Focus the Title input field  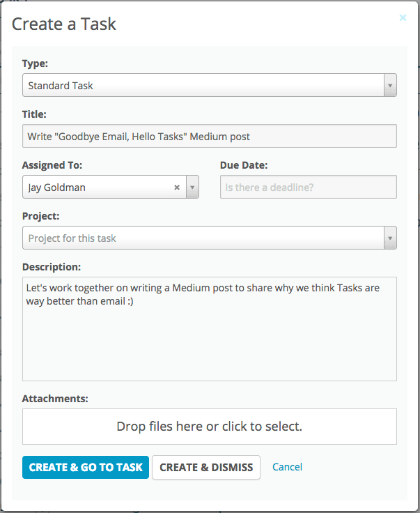[x=210, y=136]
